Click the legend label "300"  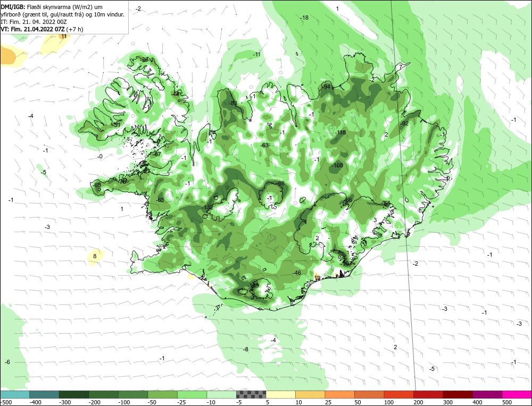[448, 402]
